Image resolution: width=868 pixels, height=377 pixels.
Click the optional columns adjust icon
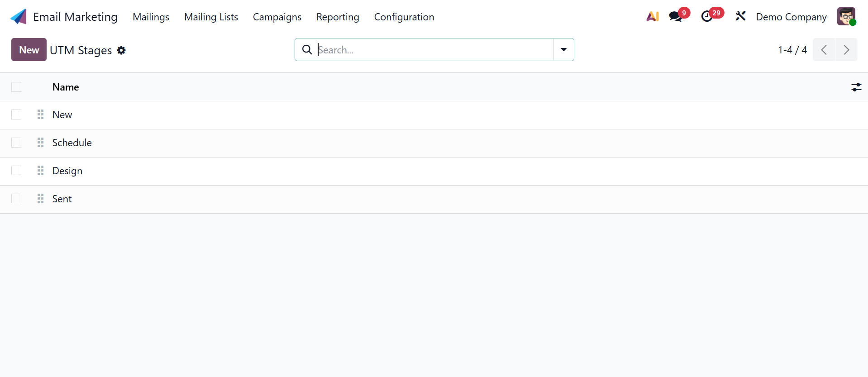coord(856,87)
